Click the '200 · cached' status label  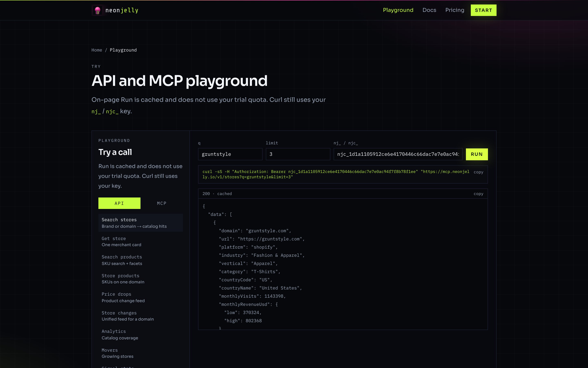217,194
